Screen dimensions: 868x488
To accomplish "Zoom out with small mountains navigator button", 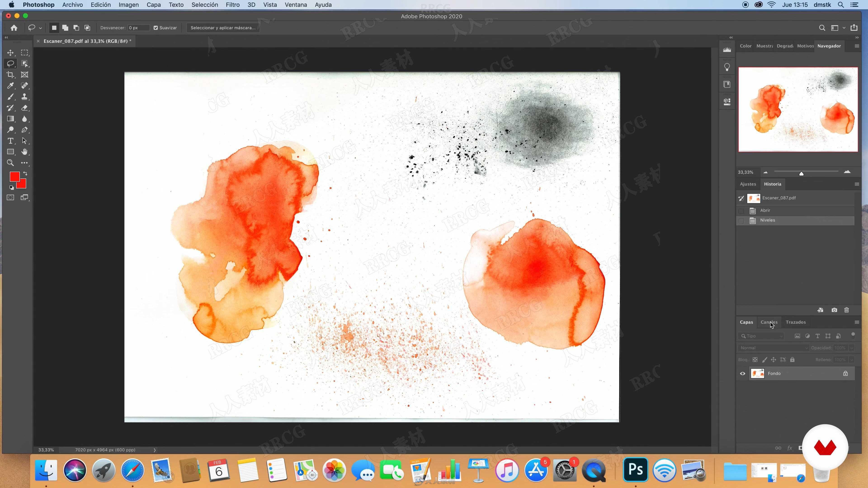I will pyautogui.click(x=766, y=172).
